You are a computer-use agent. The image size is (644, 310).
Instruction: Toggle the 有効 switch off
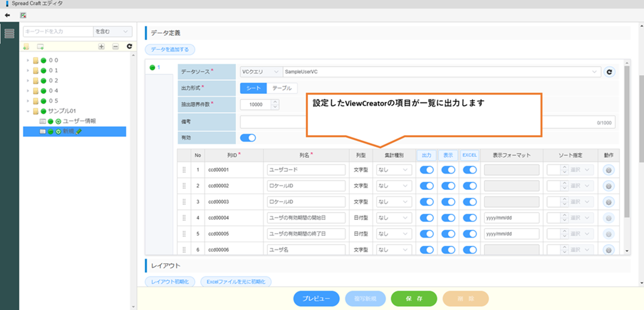(x=248, y=138)
